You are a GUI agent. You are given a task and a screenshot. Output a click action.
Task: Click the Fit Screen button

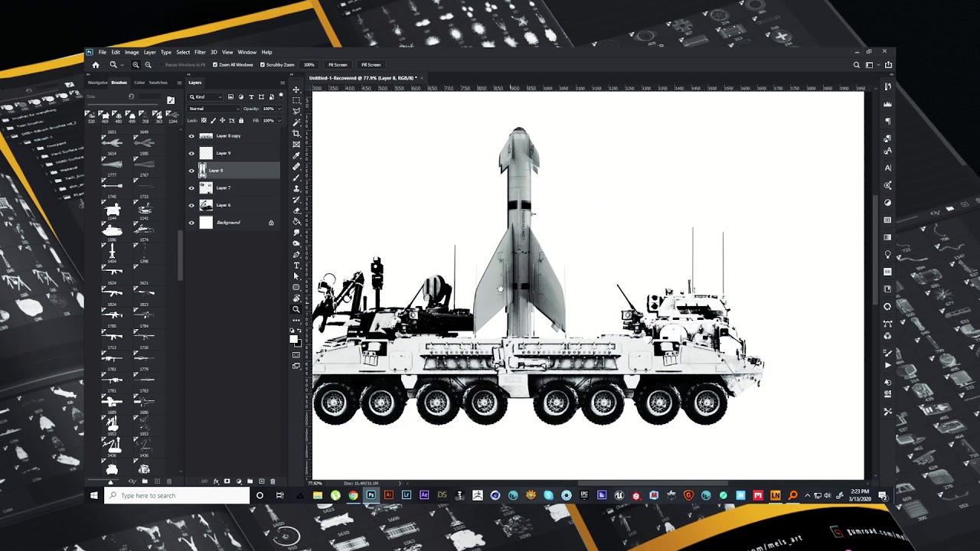point(338,65)
